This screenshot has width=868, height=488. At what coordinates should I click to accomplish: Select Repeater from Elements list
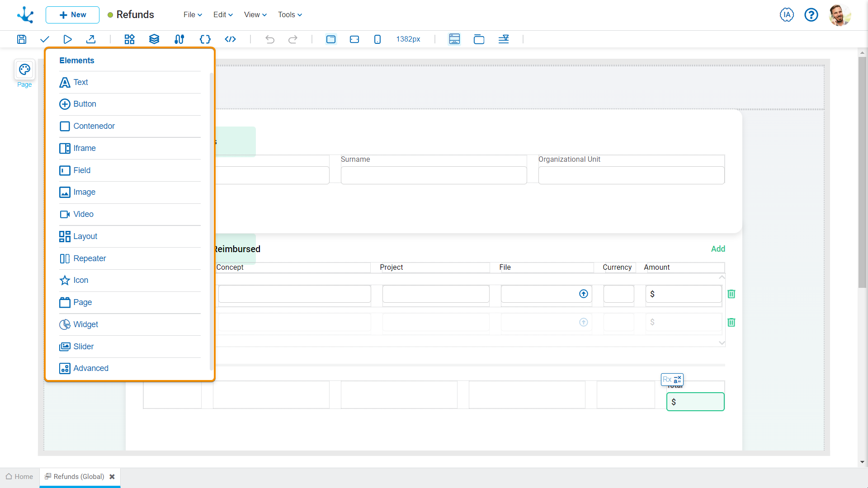(x=90, y=258)
